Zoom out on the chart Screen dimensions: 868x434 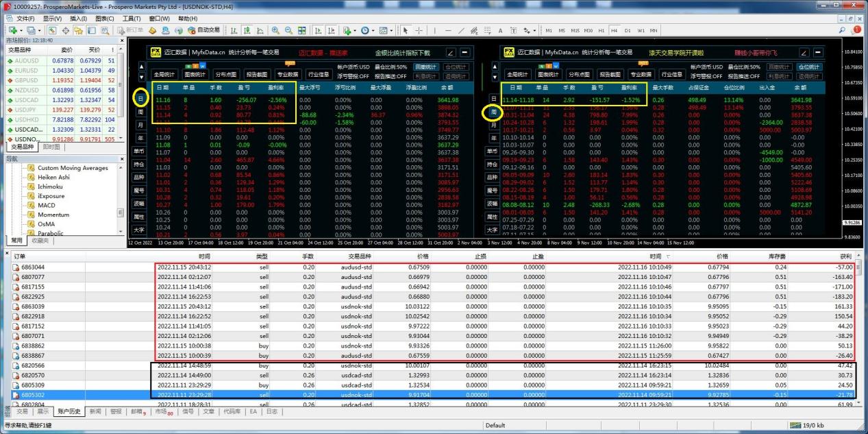pos(288,30)
